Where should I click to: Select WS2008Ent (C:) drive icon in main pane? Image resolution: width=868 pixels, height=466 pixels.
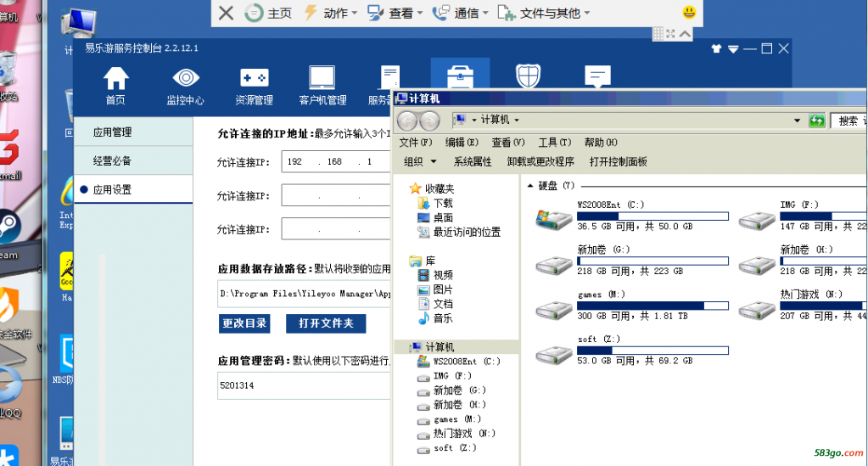[x=554, y=220]
